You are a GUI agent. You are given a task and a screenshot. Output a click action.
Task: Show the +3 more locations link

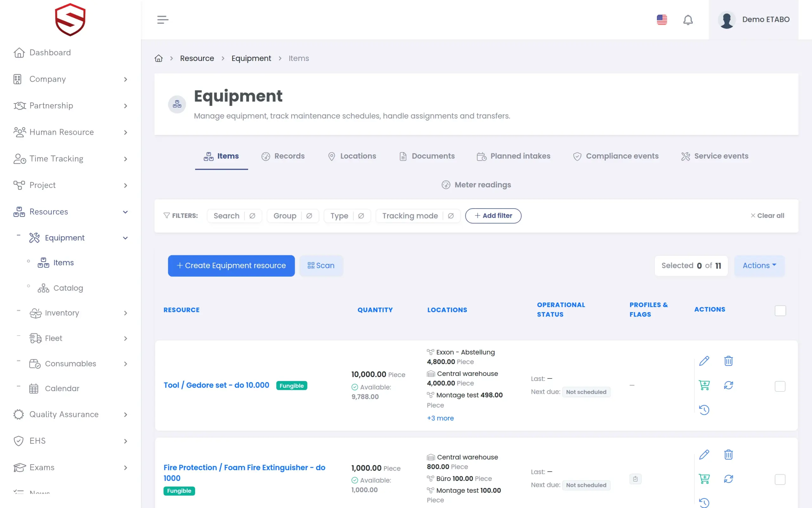click(440, 418)
